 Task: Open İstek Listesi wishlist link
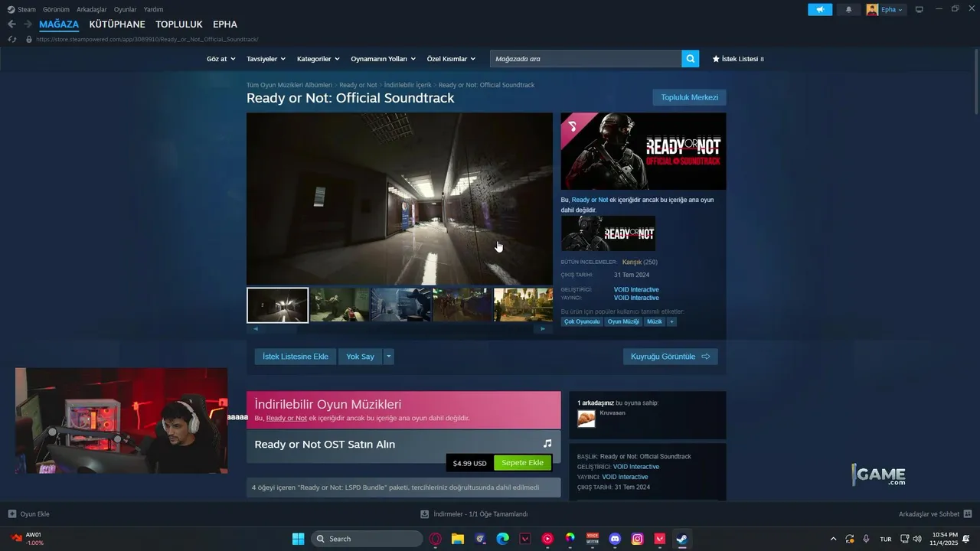click(738, 59)
